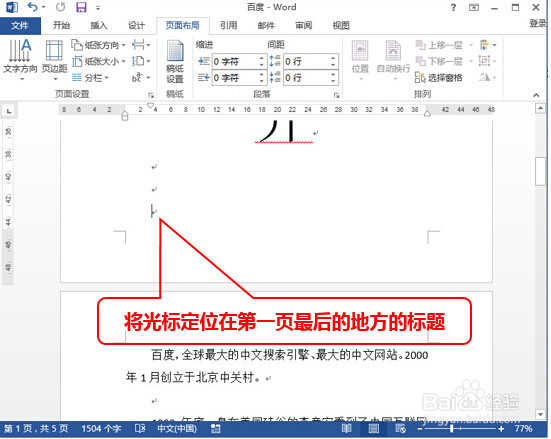
Task: Increase left indent with up stepper
Action: point(261,58)
